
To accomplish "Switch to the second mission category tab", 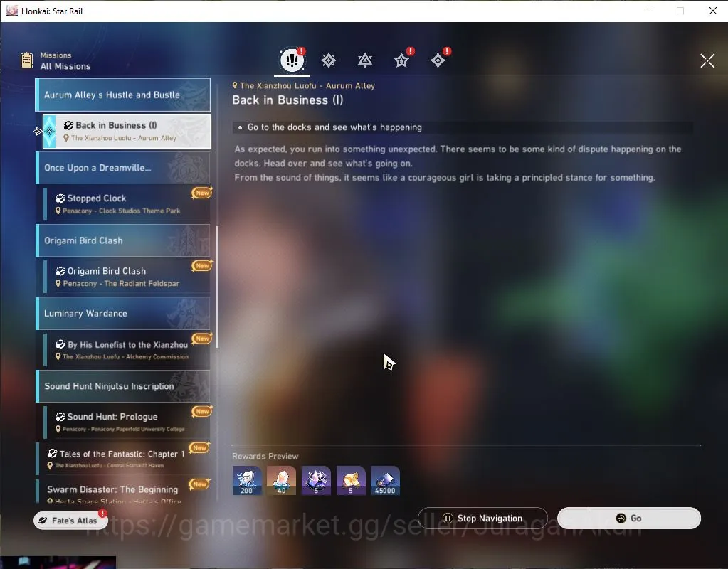I will click(x=329, y=60).
